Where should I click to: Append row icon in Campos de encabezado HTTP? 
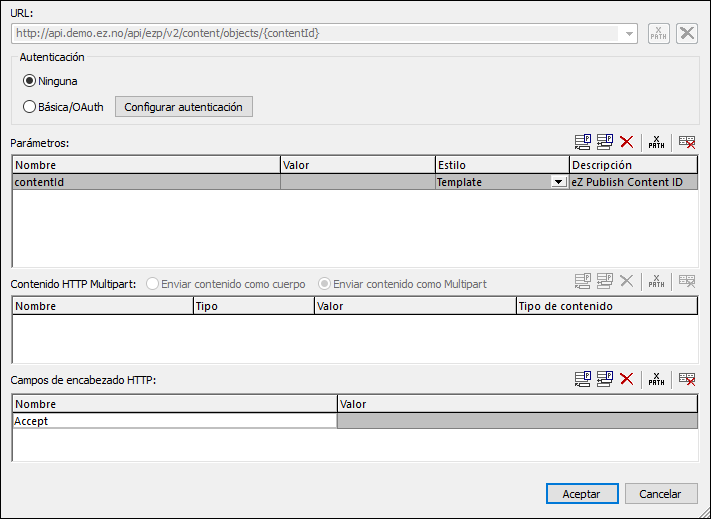583,379
